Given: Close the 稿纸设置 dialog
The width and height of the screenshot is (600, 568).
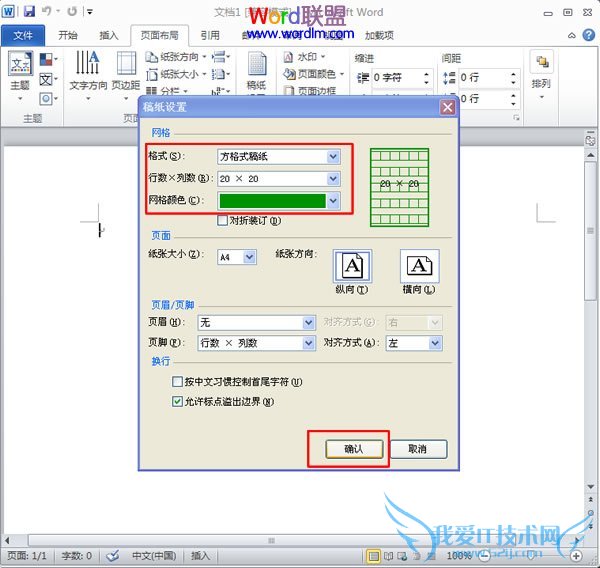Looking at the screenshot, I should (447, 108).
